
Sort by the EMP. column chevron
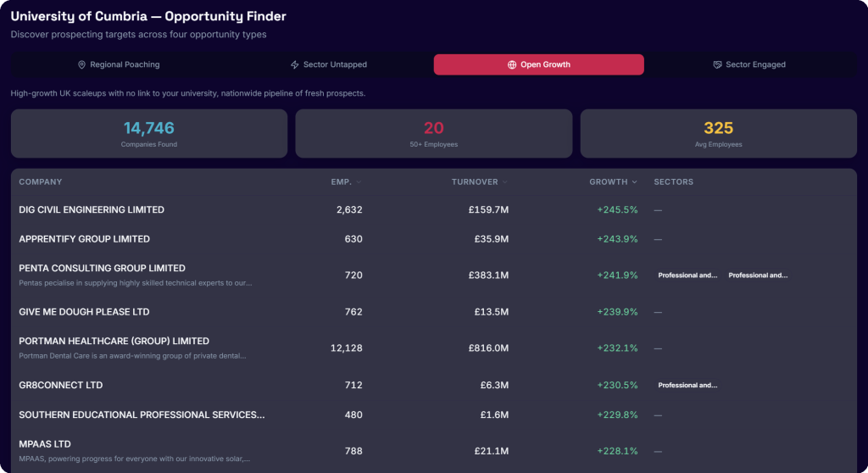[359, 182]
